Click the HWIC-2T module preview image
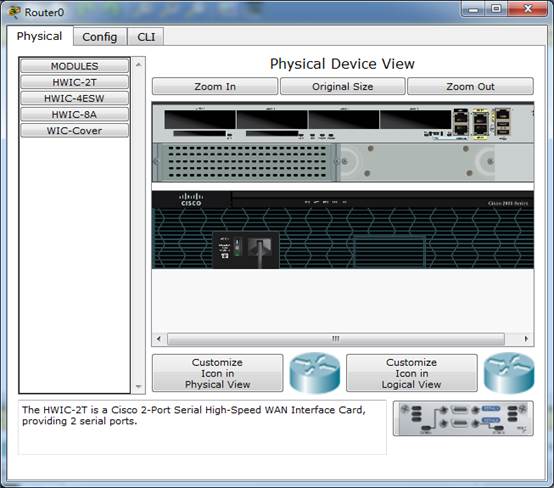Viewport: 554px width, 488px height. pyautogui.click(x=463, y=418)
